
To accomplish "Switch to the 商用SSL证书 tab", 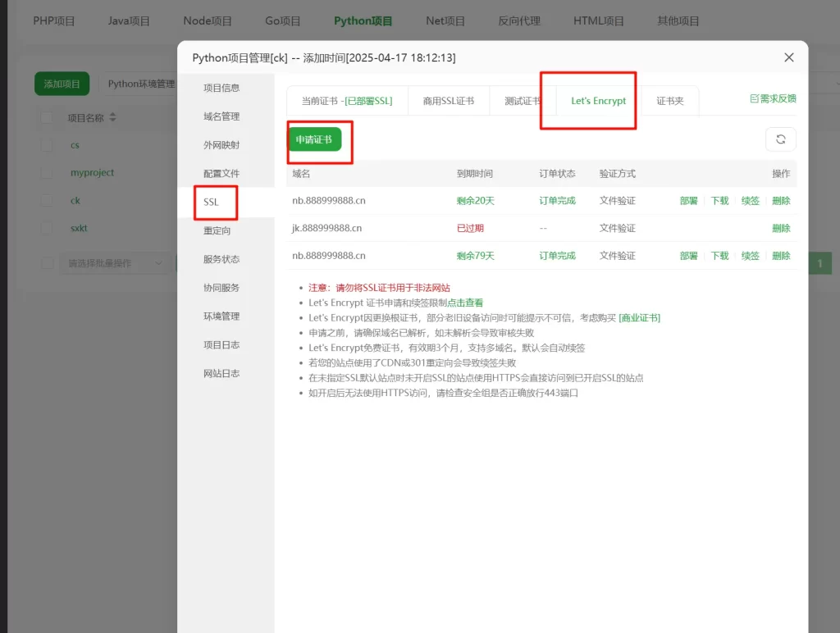I will 448,100.
